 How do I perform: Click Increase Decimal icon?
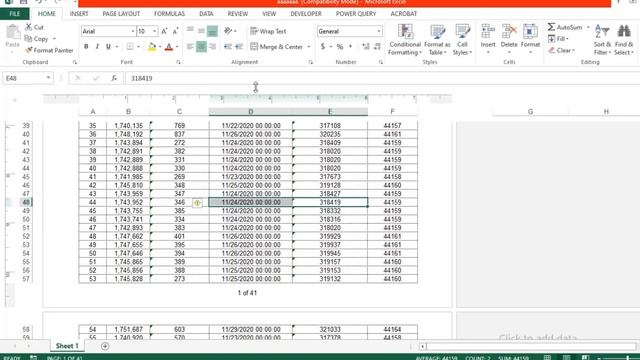(366, 47)
